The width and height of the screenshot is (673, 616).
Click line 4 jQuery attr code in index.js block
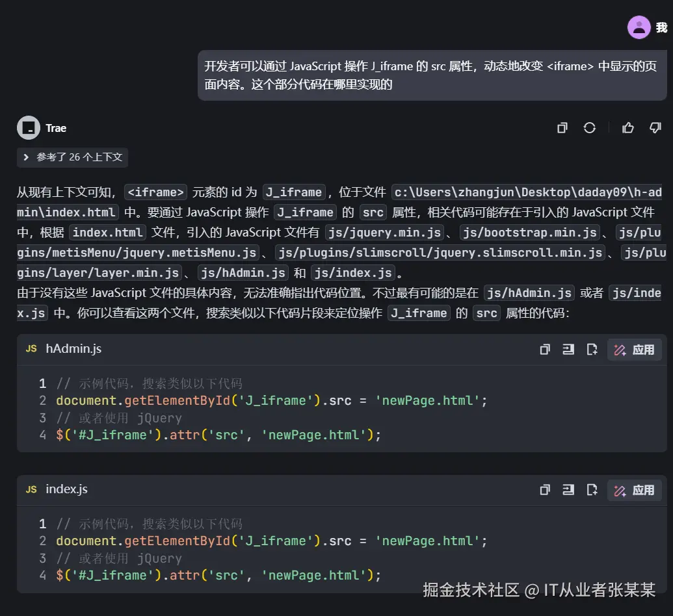218,575
